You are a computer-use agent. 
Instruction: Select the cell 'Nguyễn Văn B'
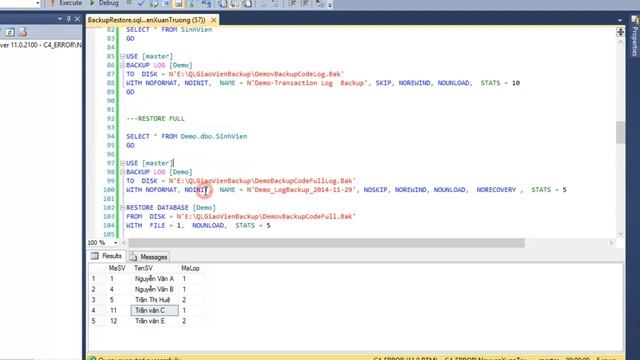pos(154,289)
